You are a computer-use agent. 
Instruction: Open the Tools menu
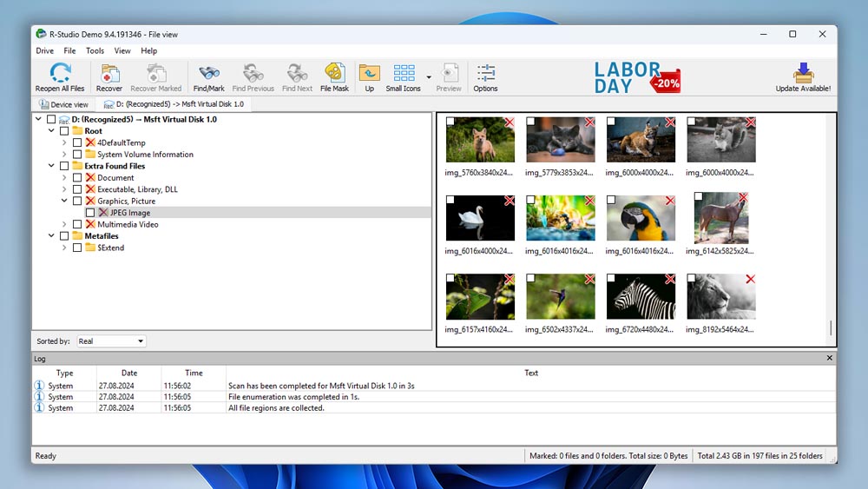[95, 50]
